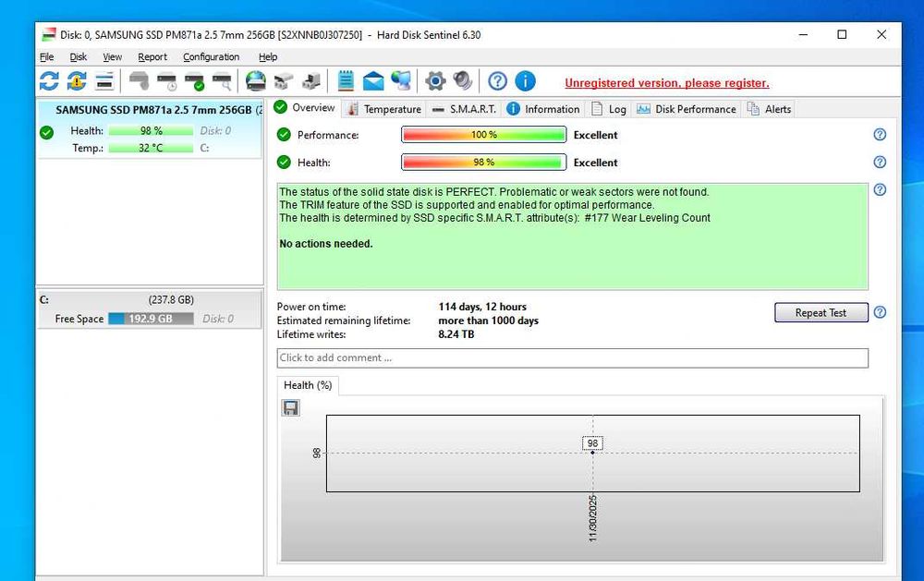Image resolution: width=924 pixels, height=581 pixels.
Task: Switch to the S.M.A.R.T. tab
Action: point(465,109)
